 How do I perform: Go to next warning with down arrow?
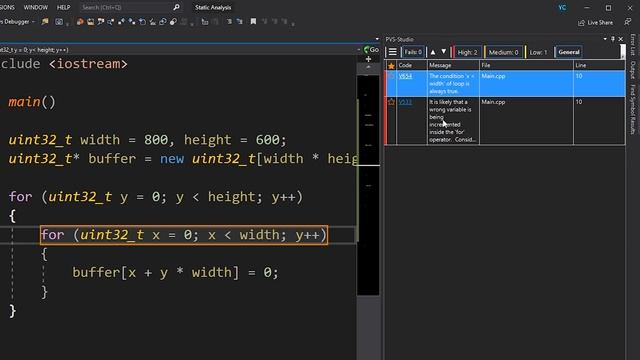pos(443,52)
